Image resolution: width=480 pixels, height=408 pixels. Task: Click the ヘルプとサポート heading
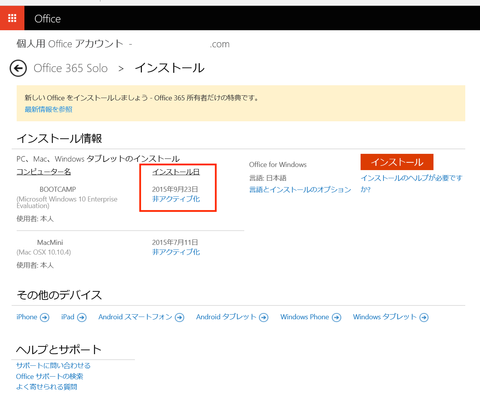coord(59,349)
